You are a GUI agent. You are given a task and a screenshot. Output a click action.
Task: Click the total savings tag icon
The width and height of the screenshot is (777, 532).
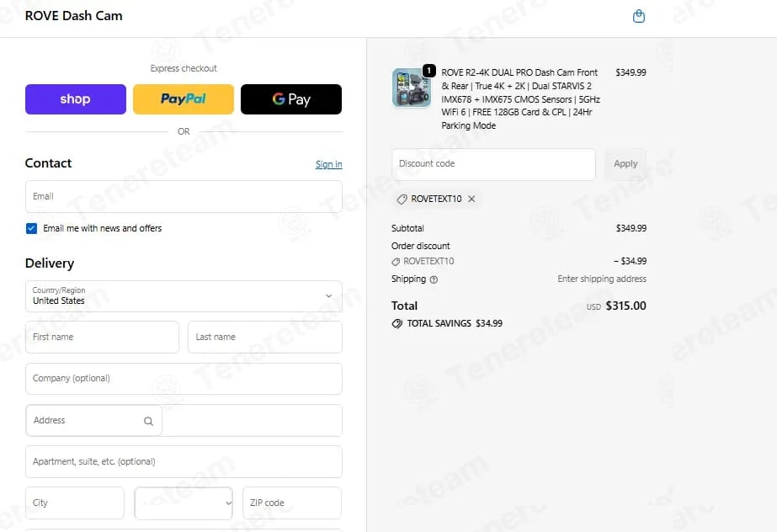[397, 324]
